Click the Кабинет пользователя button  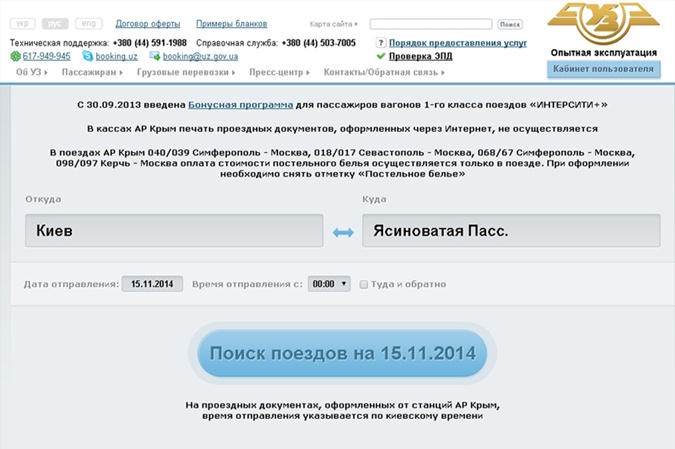point(603,69)
